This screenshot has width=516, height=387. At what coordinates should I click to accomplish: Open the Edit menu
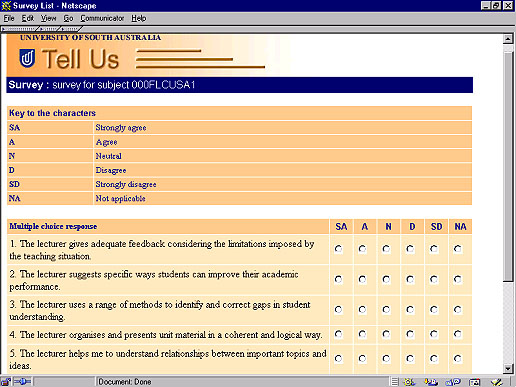point(28,18)
